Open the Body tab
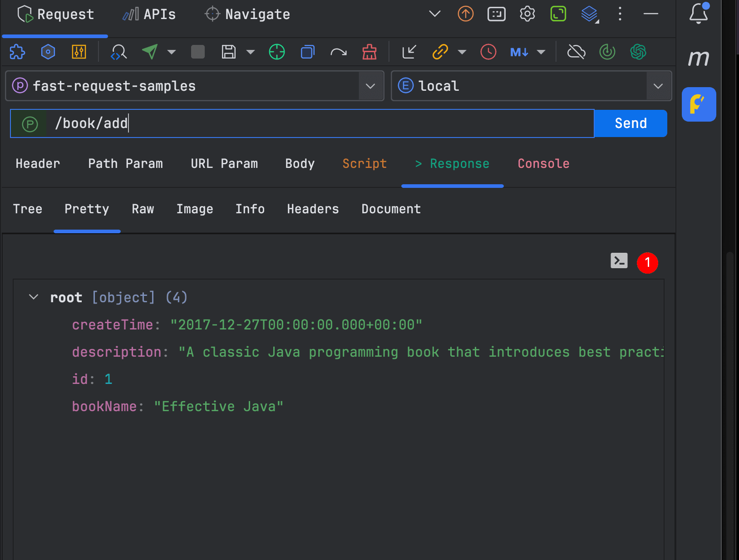739x560 pixels. (300, 164)
